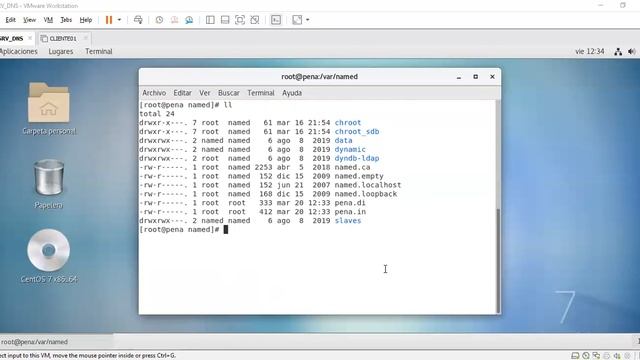Close the SRV_DNS tab
The width and height of the screenshot is (640, 360).
click(x=30, y=38)
